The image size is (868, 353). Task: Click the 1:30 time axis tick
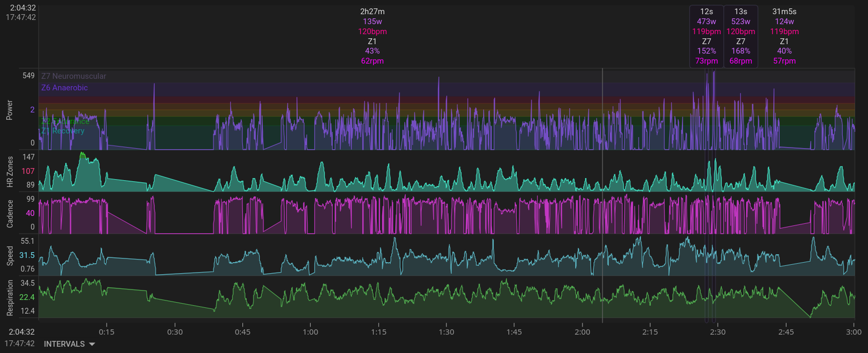tap(446, 332)
